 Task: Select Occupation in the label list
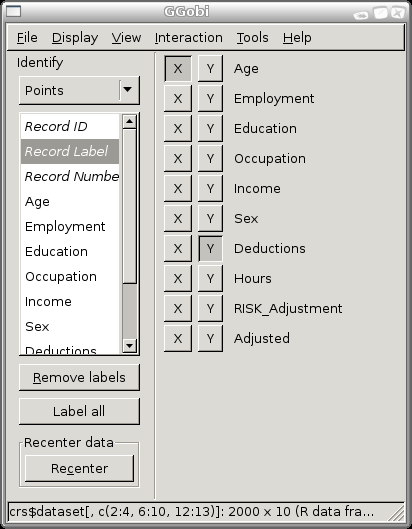[x=70, y=276]
